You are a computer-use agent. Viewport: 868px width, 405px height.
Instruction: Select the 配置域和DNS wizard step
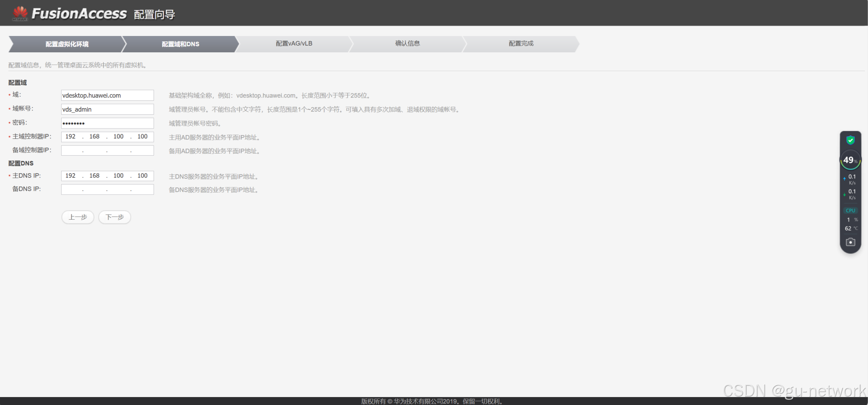tap(180, 44)
